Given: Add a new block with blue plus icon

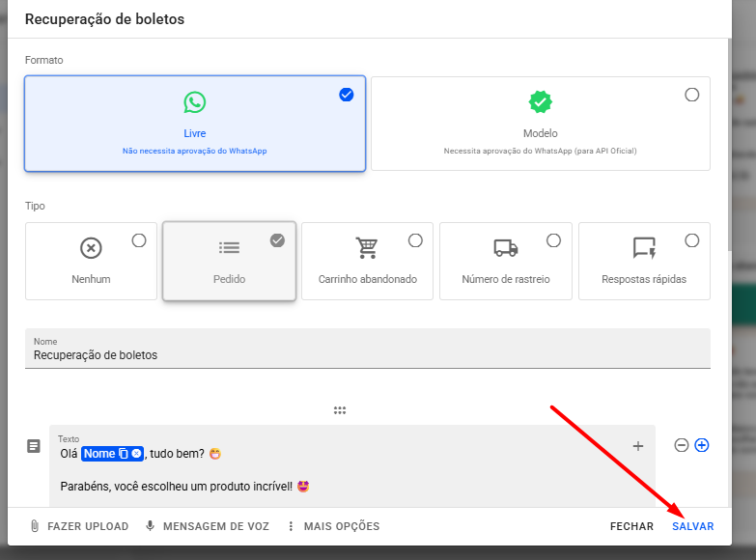Looking at the screenshot, I should [x=702, y=445].
